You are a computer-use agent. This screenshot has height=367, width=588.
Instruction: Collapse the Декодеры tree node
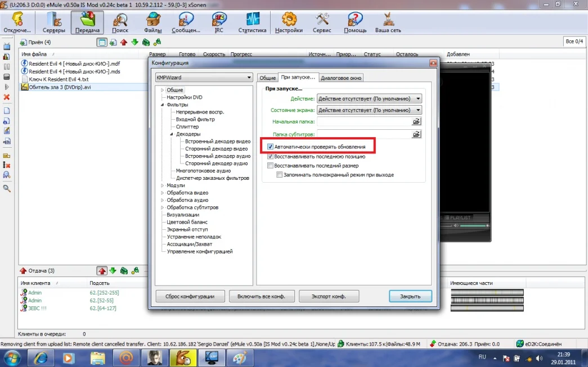click(172, 134)
